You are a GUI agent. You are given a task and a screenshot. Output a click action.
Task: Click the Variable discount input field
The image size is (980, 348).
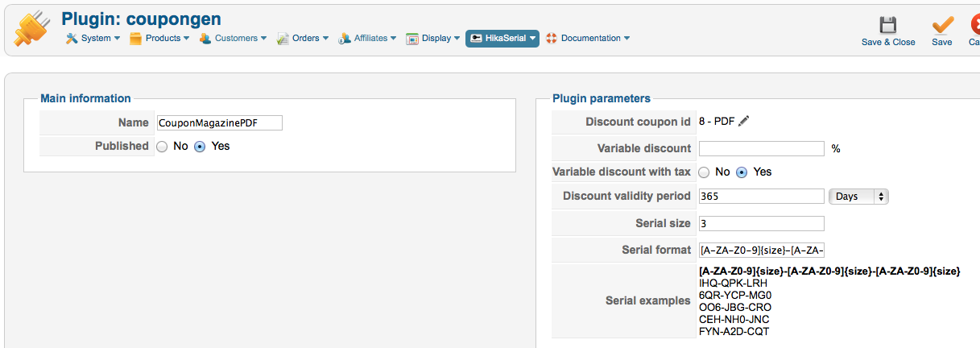tap(761, 148)
